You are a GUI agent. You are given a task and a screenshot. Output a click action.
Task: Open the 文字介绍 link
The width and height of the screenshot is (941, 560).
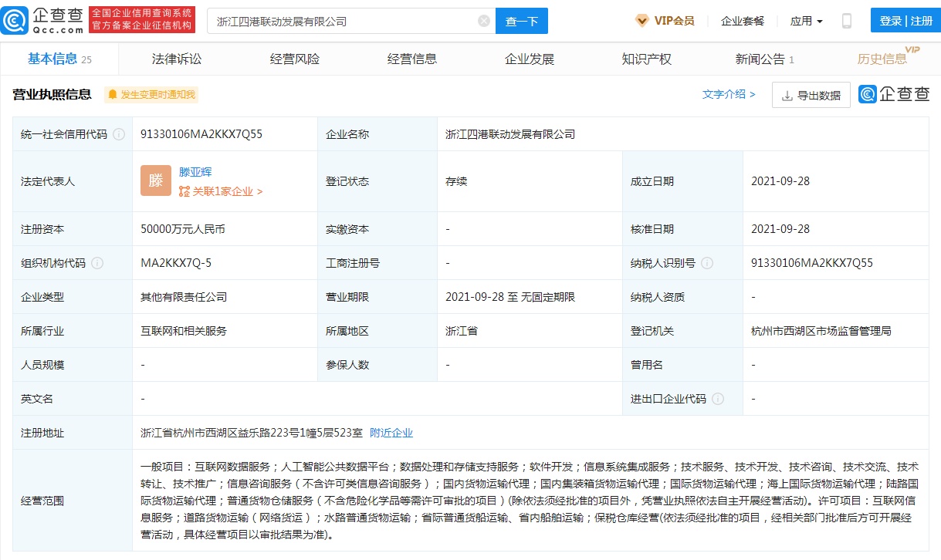[x=729, y=94]
